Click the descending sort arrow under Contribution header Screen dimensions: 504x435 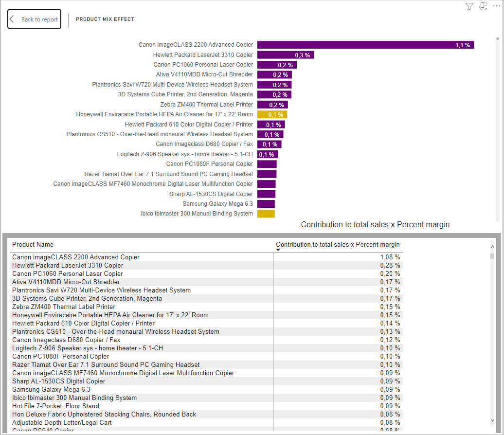point(278,249)
